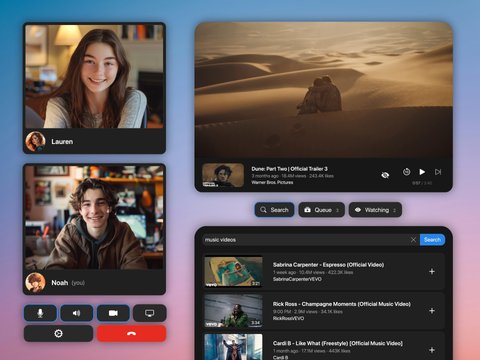This screenshot has width=480, height=360.
Task: Select Lauren's video feed
Action: 94,77
